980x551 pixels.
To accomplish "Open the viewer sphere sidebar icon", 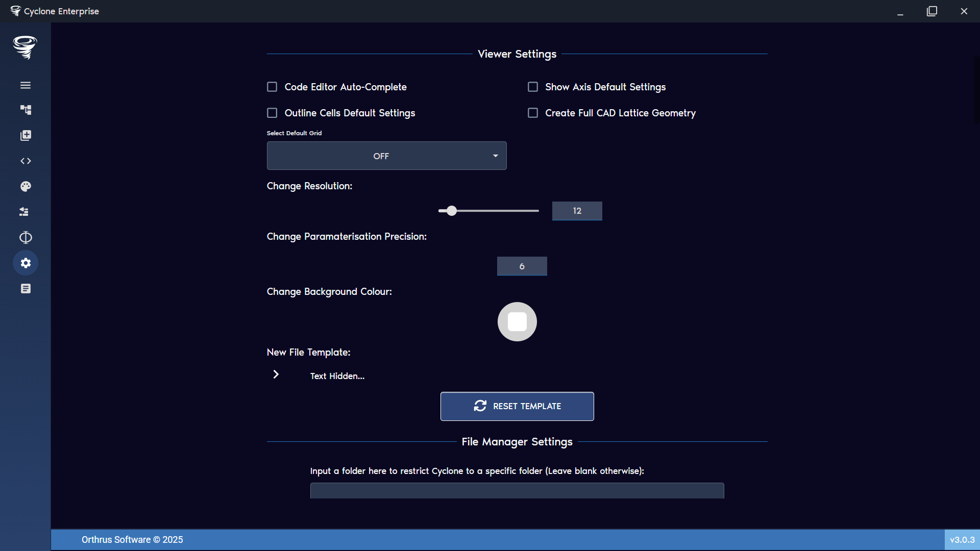I will coord(25,237).
